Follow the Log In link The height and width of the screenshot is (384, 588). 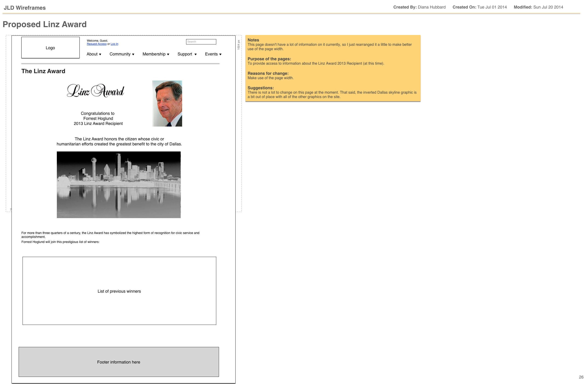(x=114, y=44)
